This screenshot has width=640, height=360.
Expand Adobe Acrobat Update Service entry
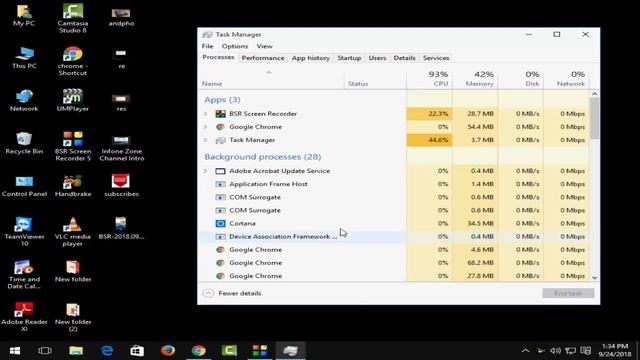(206, 171)
